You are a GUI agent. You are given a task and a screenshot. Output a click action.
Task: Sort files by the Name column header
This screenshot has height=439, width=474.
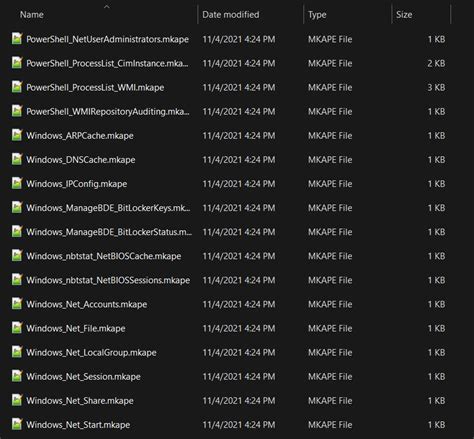pos(32,15)
